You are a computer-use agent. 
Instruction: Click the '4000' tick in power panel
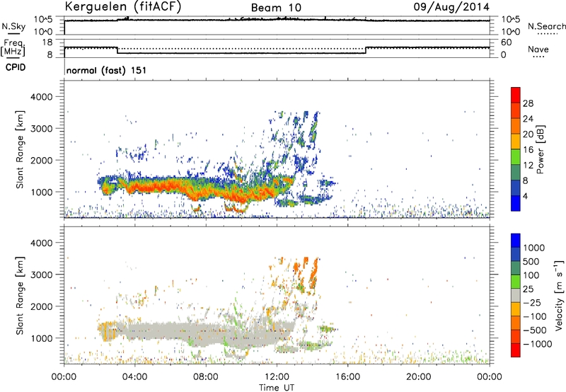[42, 97]
